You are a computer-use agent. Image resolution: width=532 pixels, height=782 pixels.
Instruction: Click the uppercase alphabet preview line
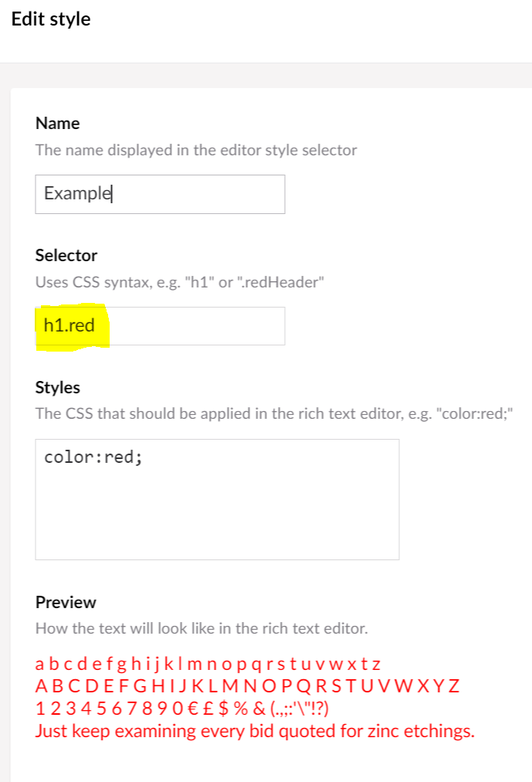[x=247, y=685]
